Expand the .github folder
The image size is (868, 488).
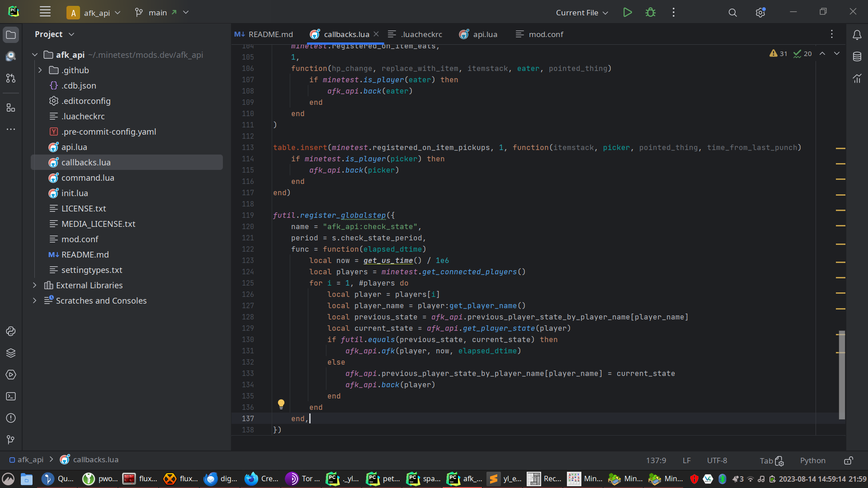coord(40,70)
